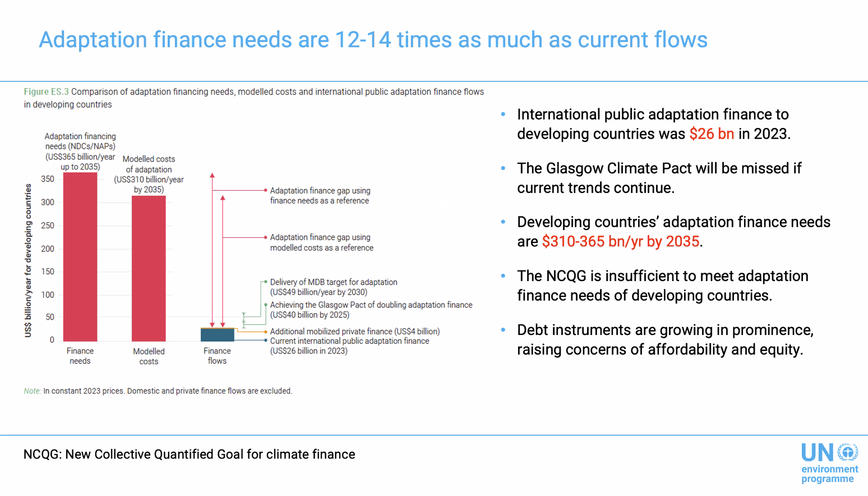868x496 pixels.
Task: Select the slide title about adaptation finance needs
Action: click(x=373, y=40)
